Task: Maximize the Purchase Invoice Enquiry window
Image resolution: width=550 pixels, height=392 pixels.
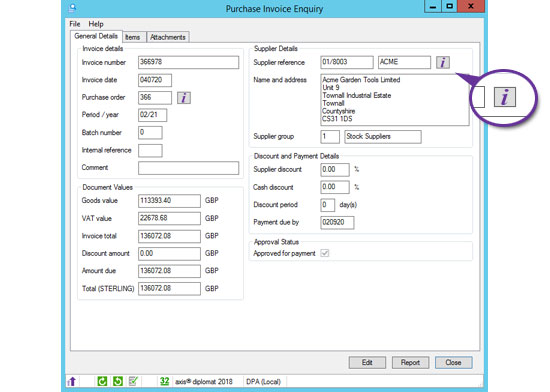Action: pos(449,6)
